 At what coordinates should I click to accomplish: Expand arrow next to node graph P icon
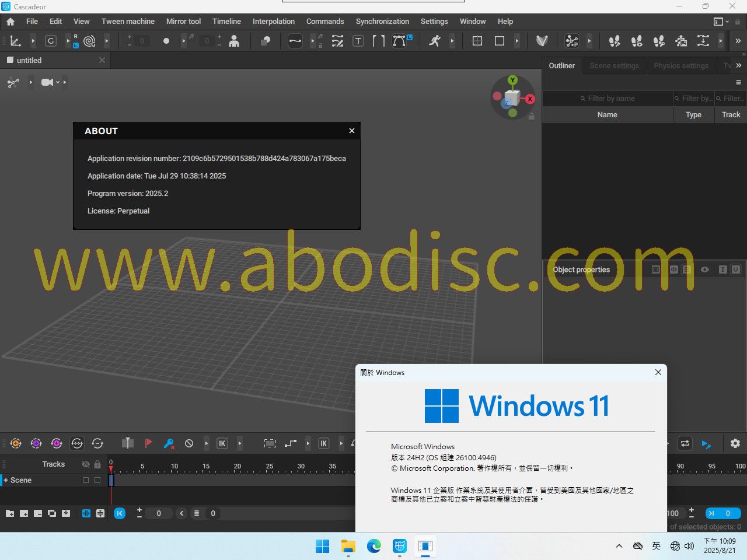click(589, 41)
